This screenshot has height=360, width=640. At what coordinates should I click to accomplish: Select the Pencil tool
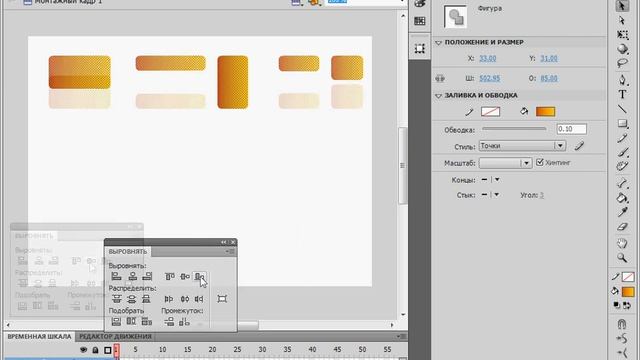tap(622, 138)
